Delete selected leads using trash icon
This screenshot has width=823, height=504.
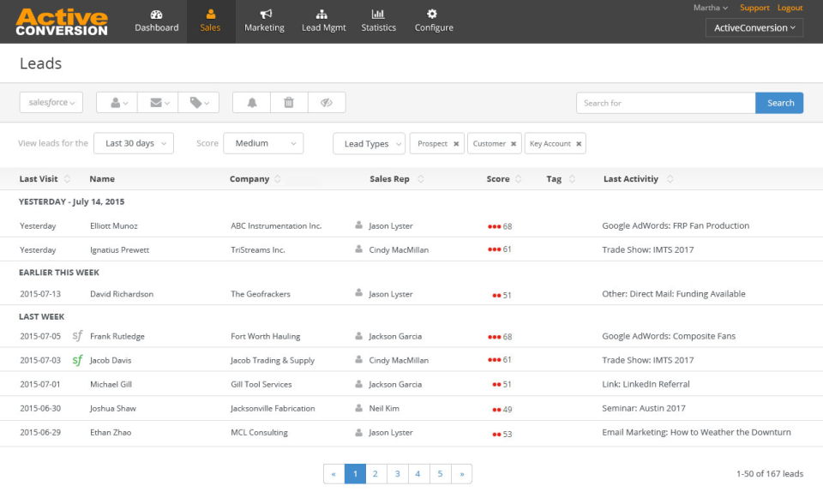(288, 102)
